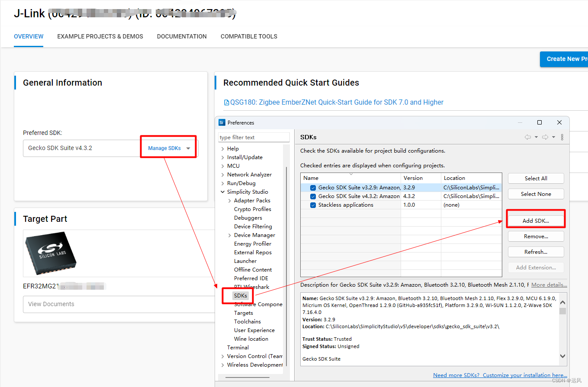Switch to the DOCUMENTATION tab

(x=182, y=36)
